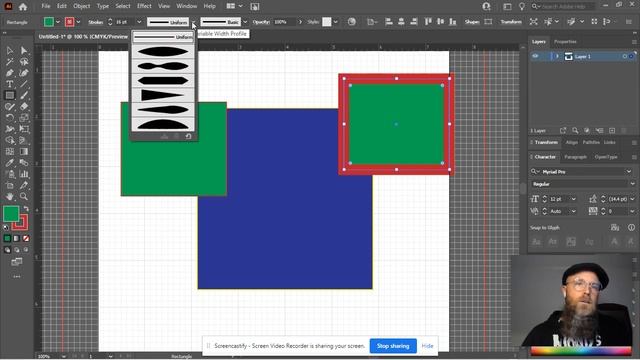Click the Transform button in control bar
This screenshot has width=640, height=360.
(x=511, y=22)
